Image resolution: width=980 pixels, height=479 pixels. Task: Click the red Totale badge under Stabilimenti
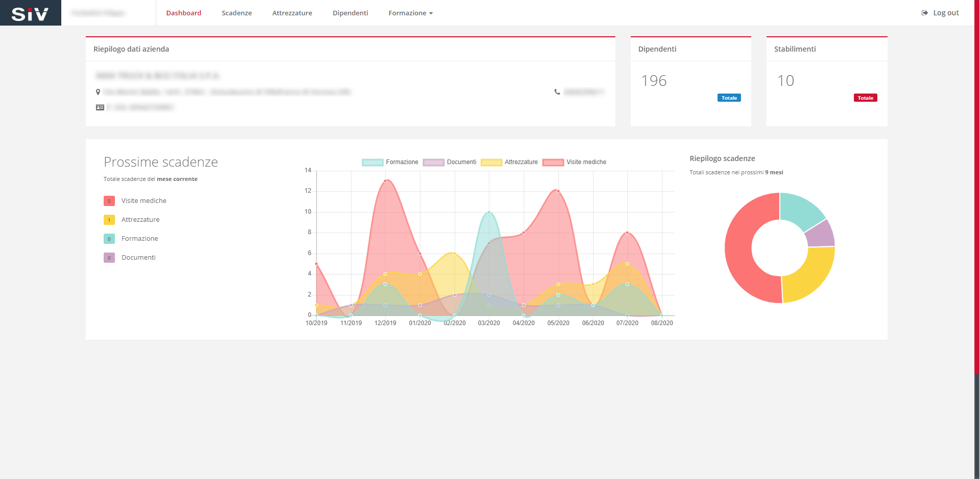coord(865,98)
